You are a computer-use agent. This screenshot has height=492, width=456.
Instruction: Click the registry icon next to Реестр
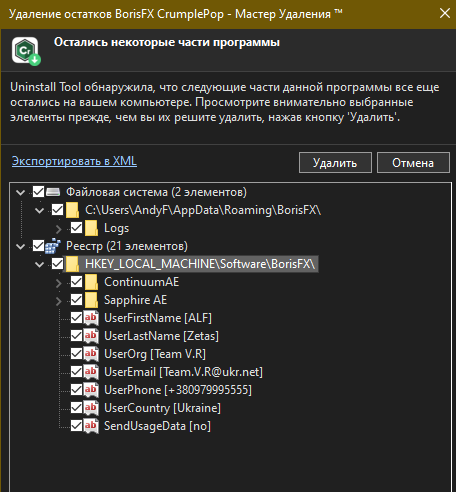pos(53,246)
